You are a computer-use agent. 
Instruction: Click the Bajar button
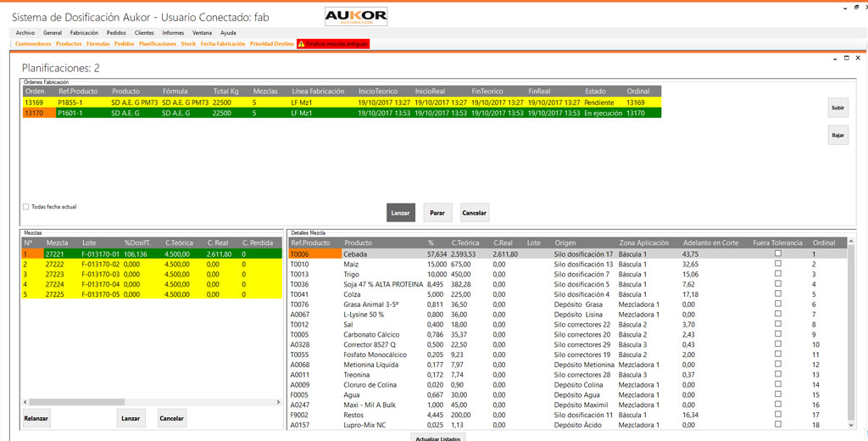[838, 135]
